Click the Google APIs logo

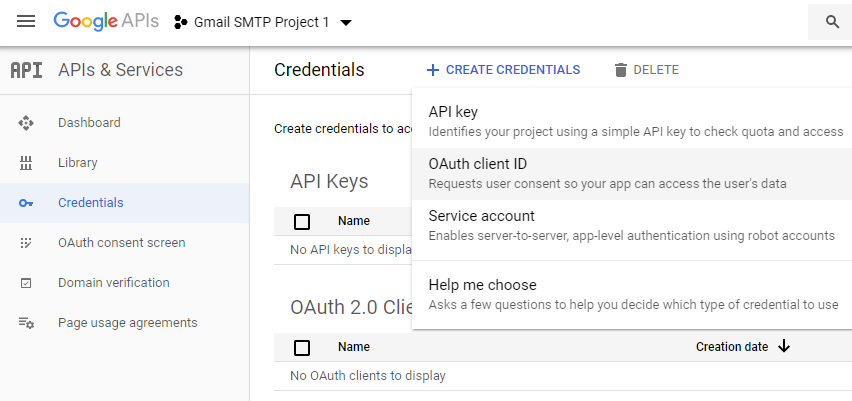[x=106, y=22]
